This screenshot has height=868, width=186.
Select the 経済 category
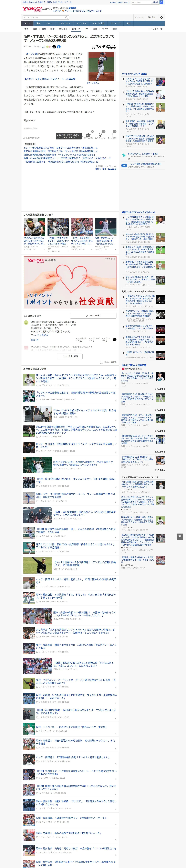[x=52, y=29]
